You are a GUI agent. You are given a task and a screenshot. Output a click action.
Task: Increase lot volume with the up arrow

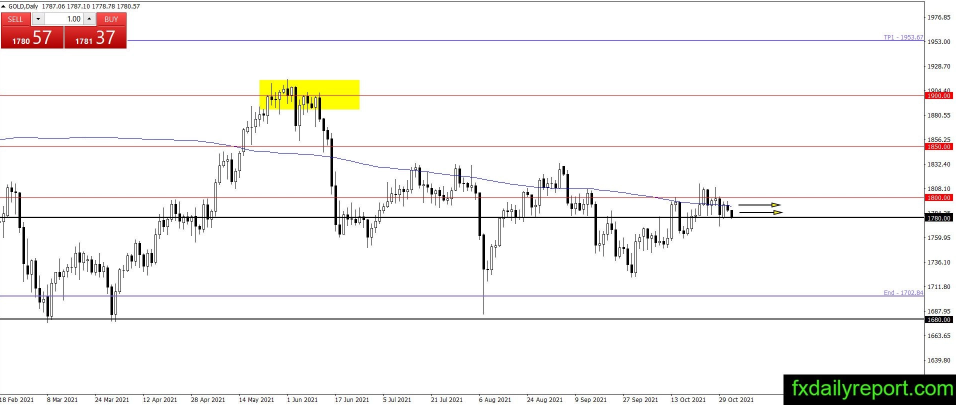pyautogui.click(x=90, y=18)
